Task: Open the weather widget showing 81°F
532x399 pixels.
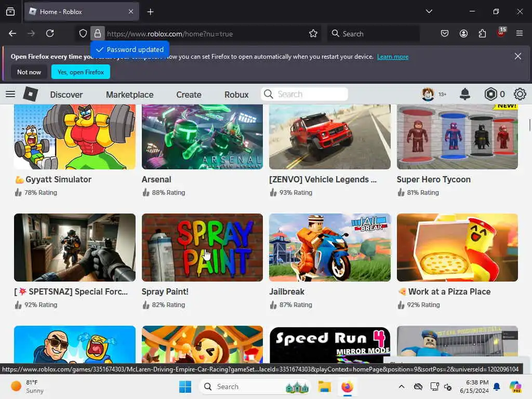Action: (x=27, y=387)
